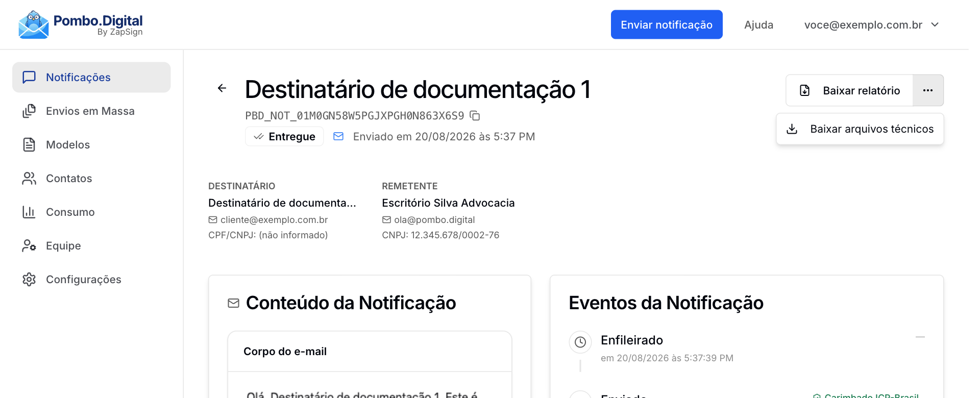The image size is (980, 398).
Task: Click the envelope icon next to cliente@exemplo.com.br
Action: coord(213,219)
